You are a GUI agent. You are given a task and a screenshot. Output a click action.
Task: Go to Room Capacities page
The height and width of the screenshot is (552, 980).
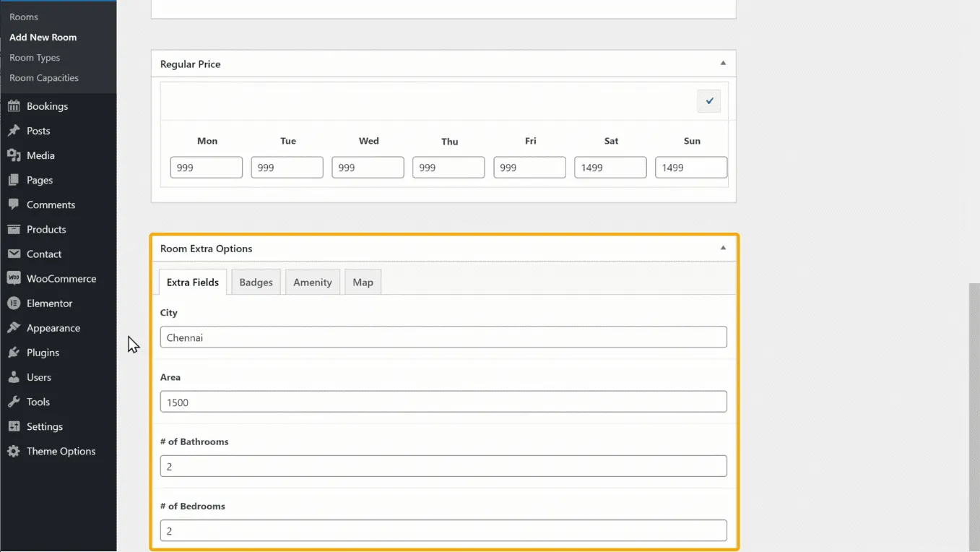(44, 78)
